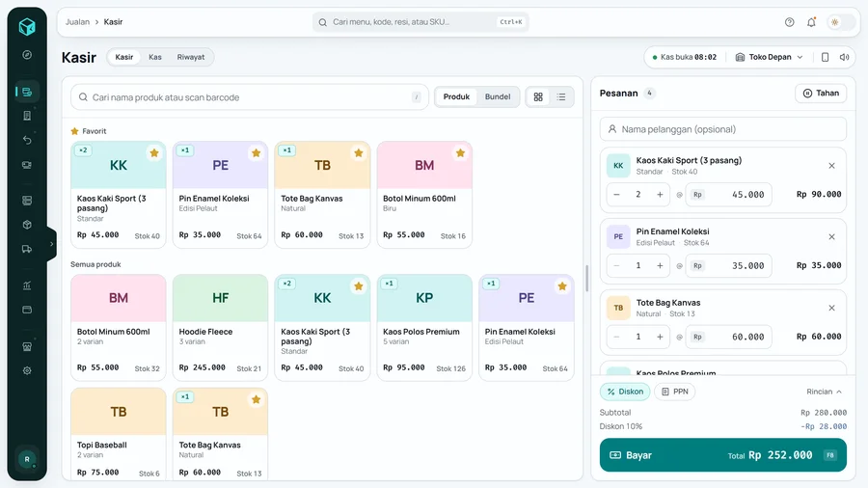Add Topi Baseball product card

119,434
